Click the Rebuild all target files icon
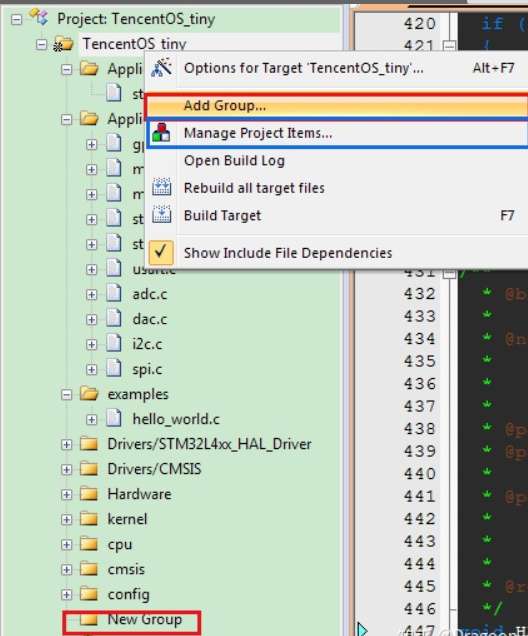Screen dimensions: 528x636 pos(161,187)
